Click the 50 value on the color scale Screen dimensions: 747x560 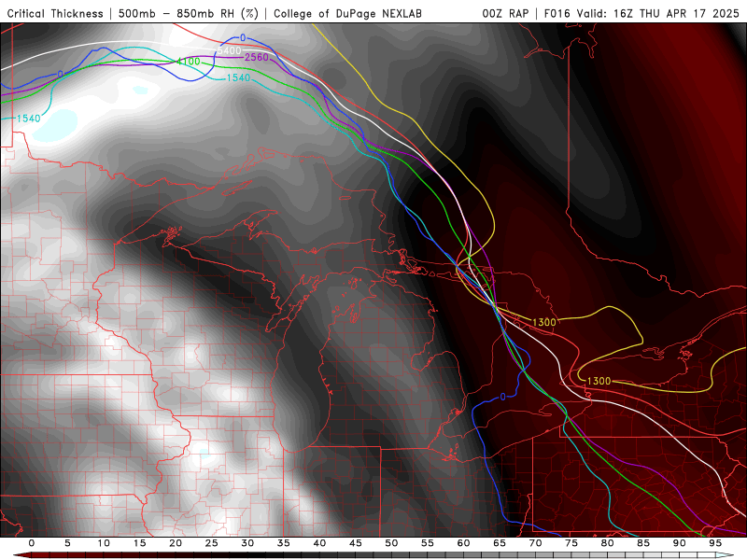click(391, 543)
